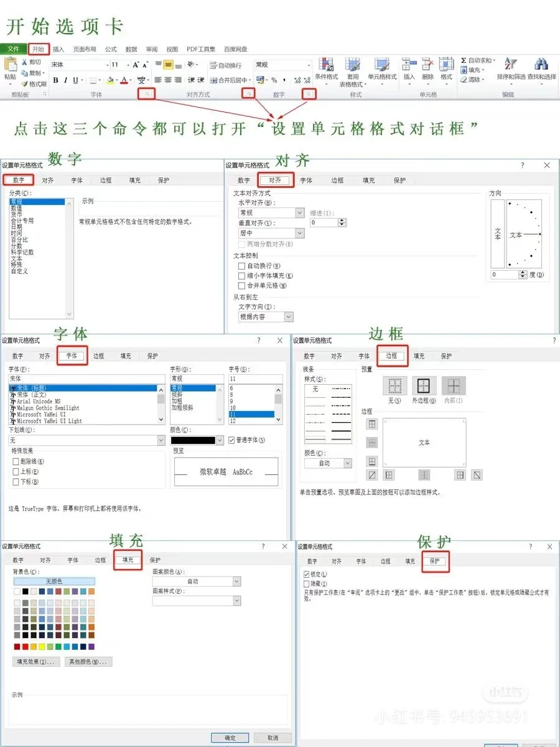
Task: Switch to the 公式 ribbon tab
Action: (111, 49)
